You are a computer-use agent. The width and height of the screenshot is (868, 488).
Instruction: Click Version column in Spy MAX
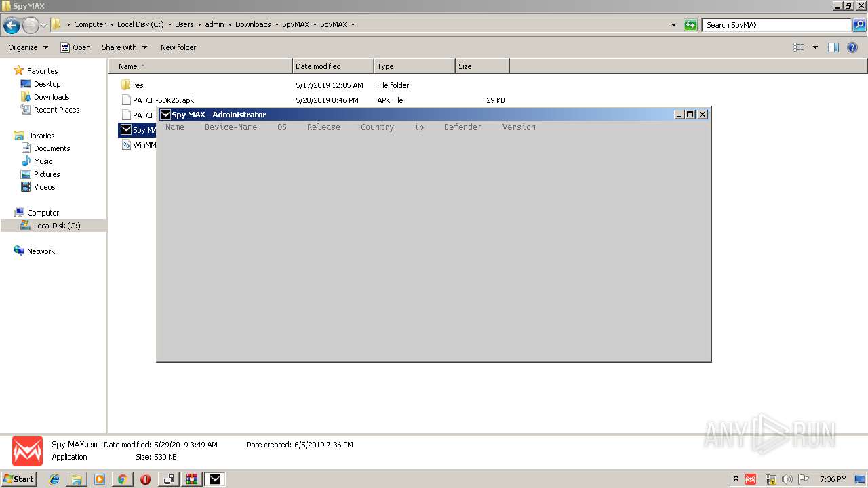[x=519, y=127]
